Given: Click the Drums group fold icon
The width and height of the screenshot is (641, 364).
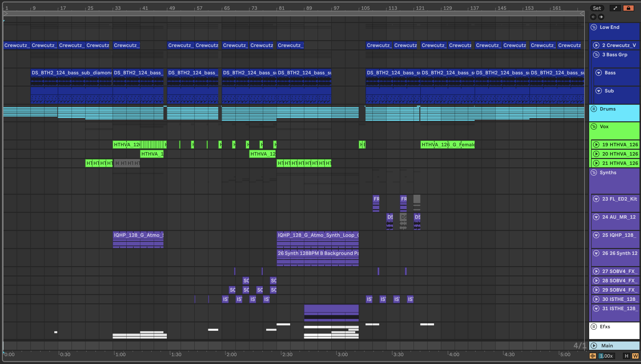Looking at the screenshot, I should (x=594, y=109).
